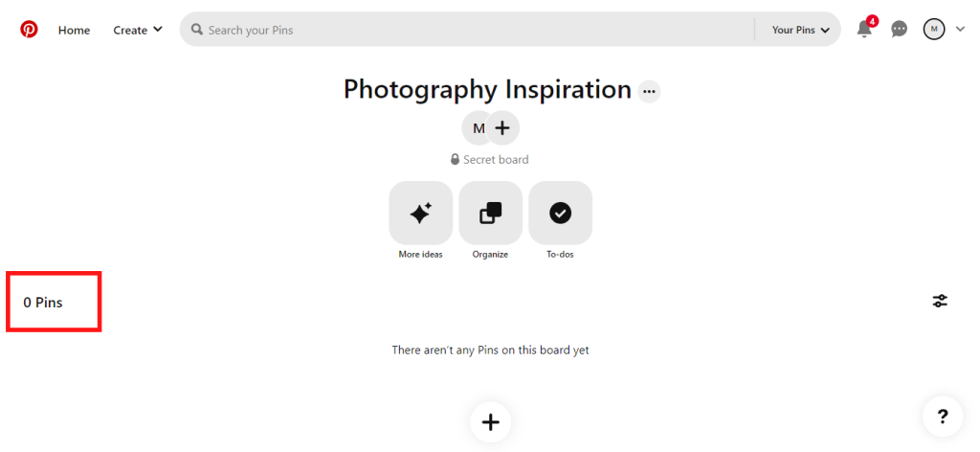Open the notifications bell
Screen dimensions: 980x452
(x=864, y=30)
